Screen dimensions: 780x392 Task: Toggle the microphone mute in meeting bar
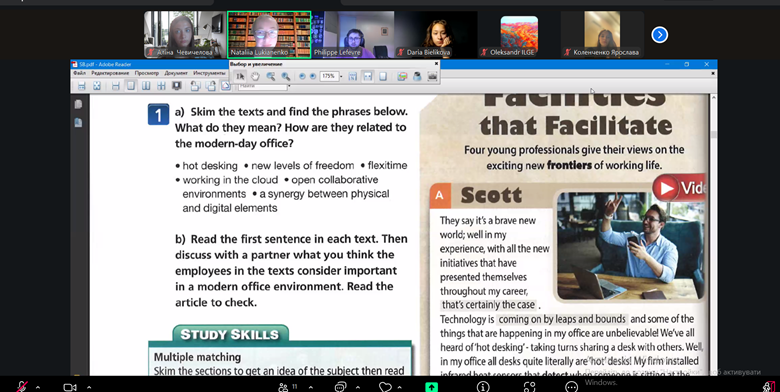tap(22, 387)
